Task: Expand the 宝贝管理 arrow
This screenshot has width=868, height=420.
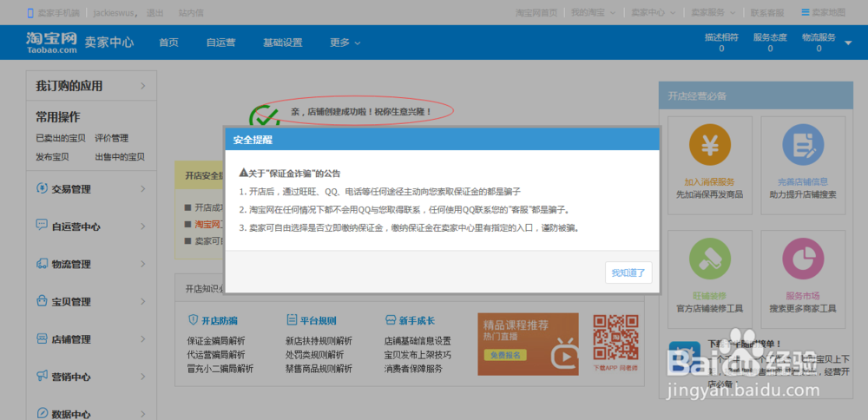Action: [143, 302]
